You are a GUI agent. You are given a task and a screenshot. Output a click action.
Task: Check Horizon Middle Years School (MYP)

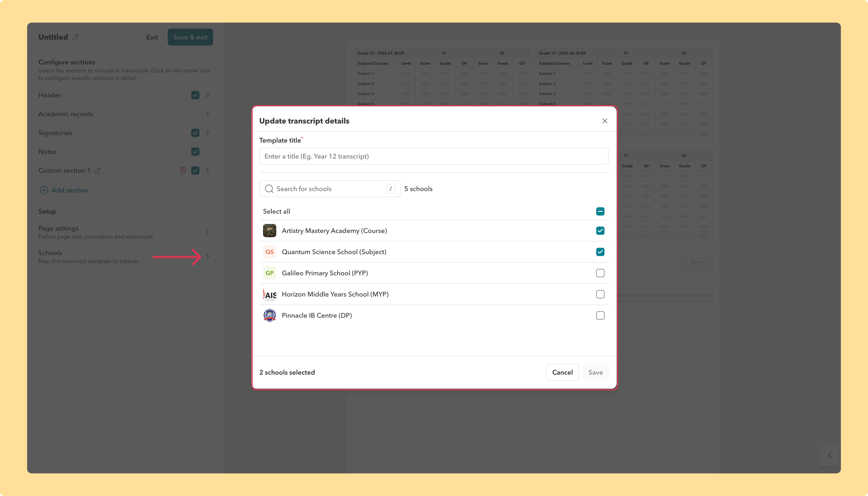[x=600, y=294]
